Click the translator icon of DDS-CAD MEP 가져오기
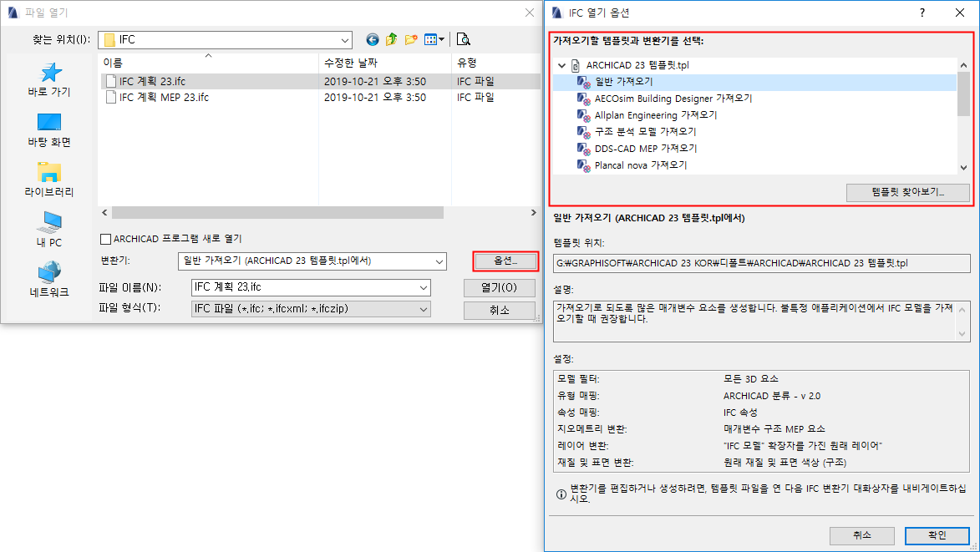This screenshot has height=552, width=980. coord(584,149)
